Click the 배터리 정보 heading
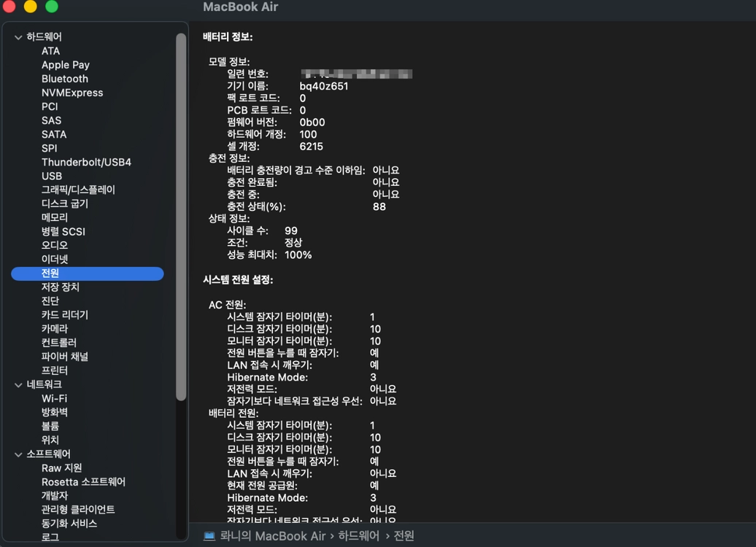The height and width of the screenshot is (547, 756). coord(228,37)
